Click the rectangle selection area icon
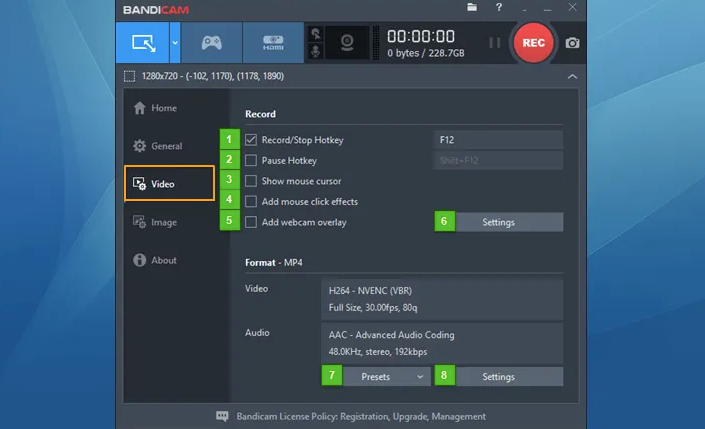Screen dimensions: 705x429 (x=129, y=76)
